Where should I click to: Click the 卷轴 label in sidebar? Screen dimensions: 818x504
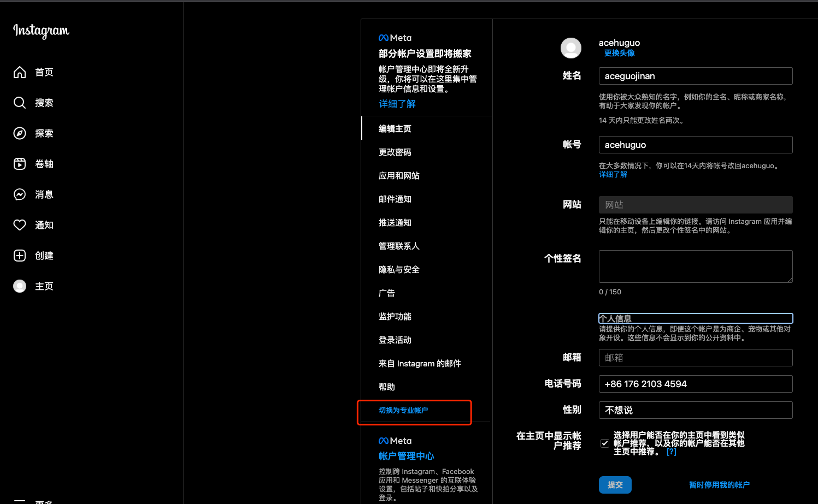[44, 164]
